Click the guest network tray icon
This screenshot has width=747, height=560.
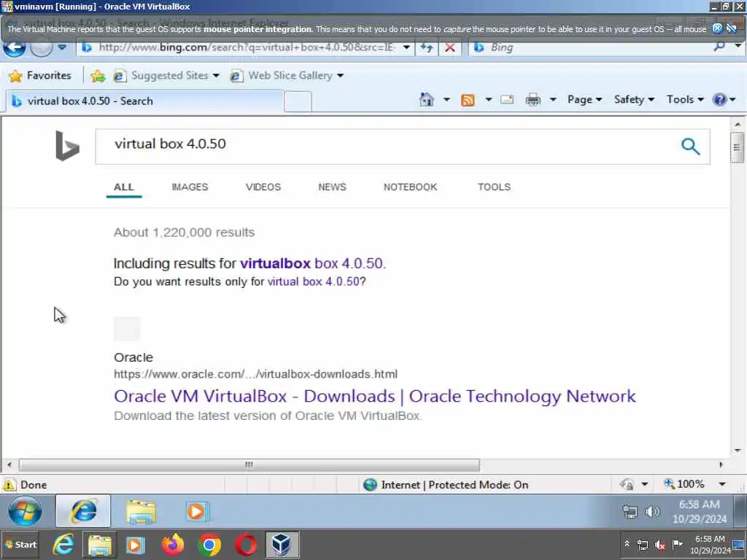coord(630,512)
